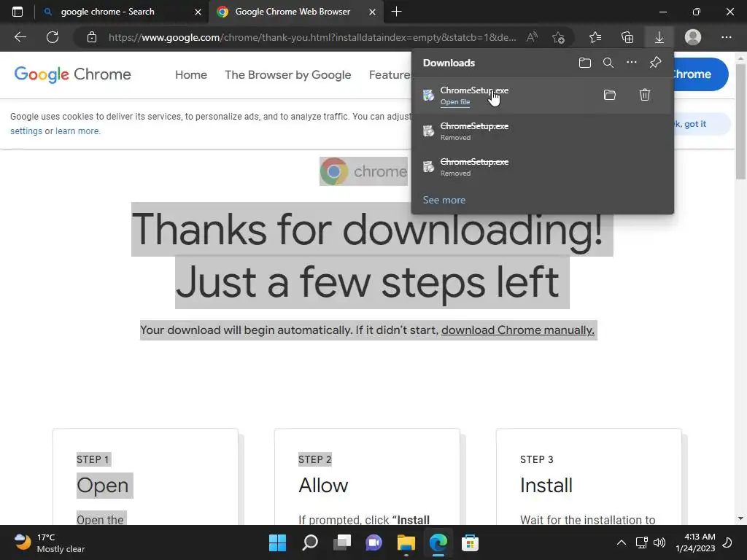Click the first ChromeSetup.exe file icon

click(x=428, y=96)
